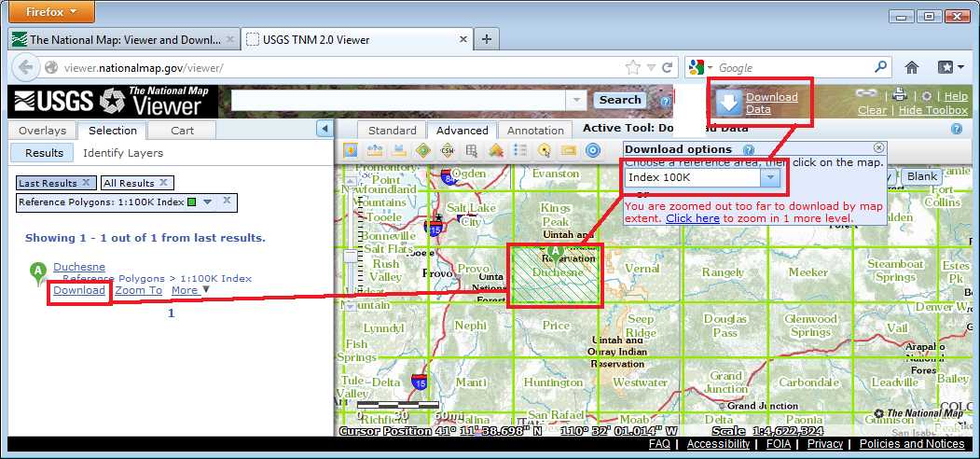
Task: Click the Download Data arrow icon
Action: [729, 103]
